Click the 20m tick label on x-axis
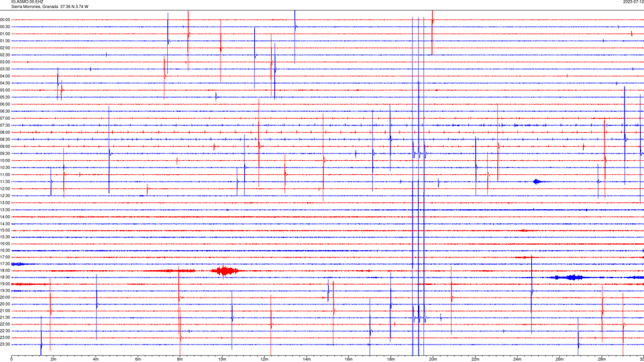The height and width of the screenshot is (362, 644). tap(433, 359)
